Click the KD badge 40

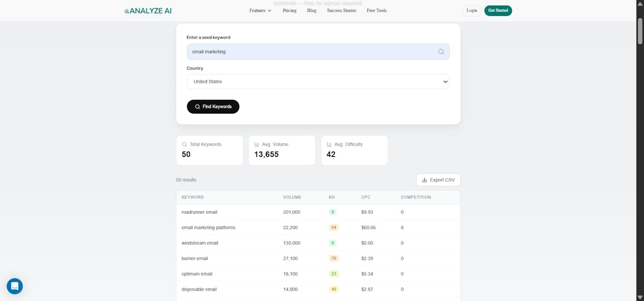pyautogui.click(x=334, y=290)
